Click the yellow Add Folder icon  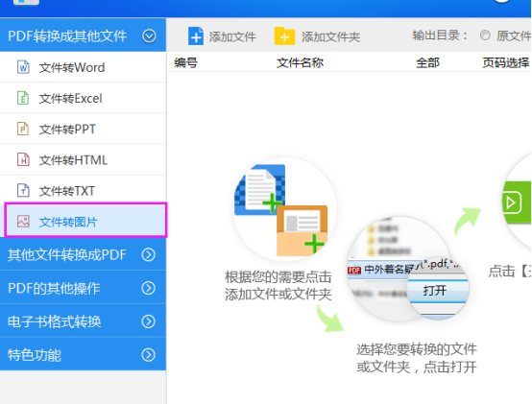tap(284, 36)
